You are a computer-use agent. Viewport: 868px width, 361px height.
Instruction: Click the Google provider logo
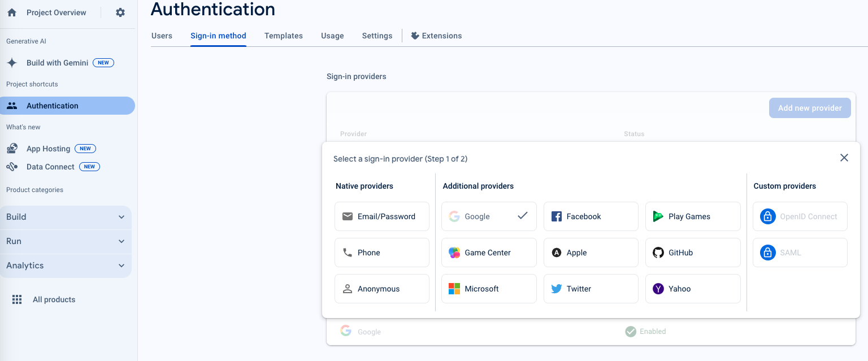coord(454,216)
